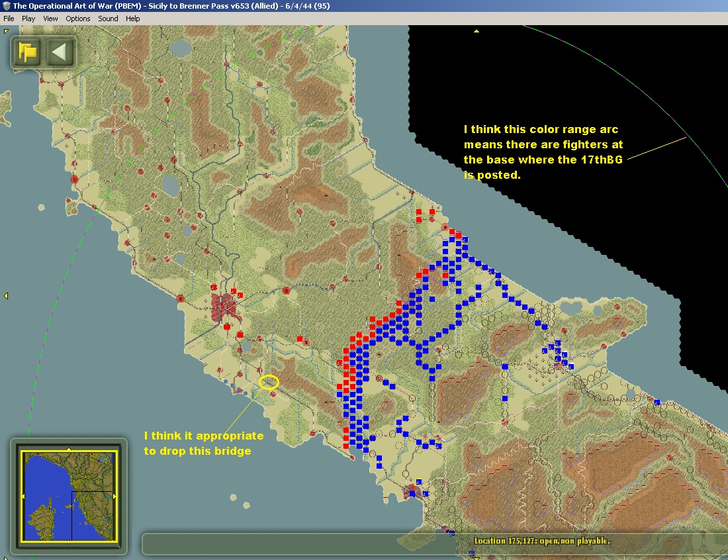Click the US flag unit marker near Foggia airbases

[x=558, y=366]
